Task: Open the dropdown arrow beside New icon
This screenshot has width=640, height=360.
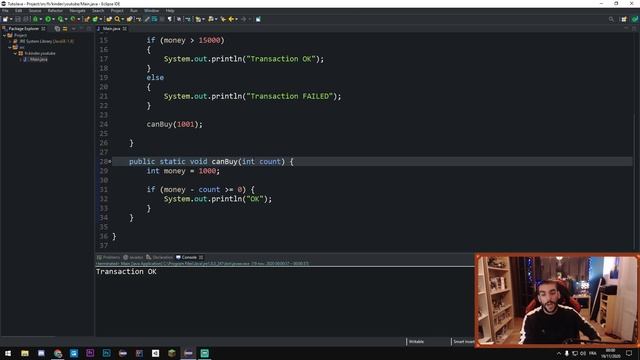Action: pyautogui.click(x=11, y=19)
